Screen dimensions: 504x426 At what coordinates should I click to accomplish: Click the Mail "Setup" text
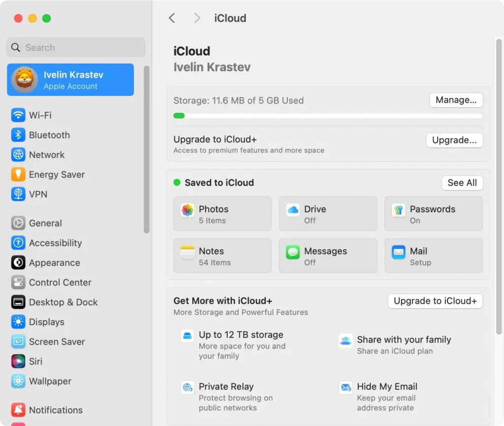coord(420,262)
